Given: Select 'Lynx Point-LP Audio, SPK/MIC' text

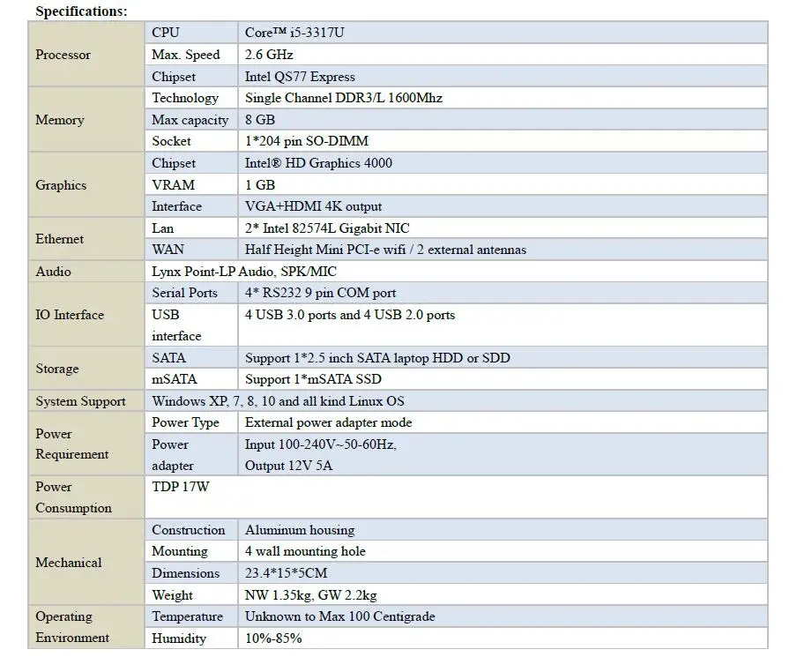Looking at the screenshot, I should [x=244, y=272].
